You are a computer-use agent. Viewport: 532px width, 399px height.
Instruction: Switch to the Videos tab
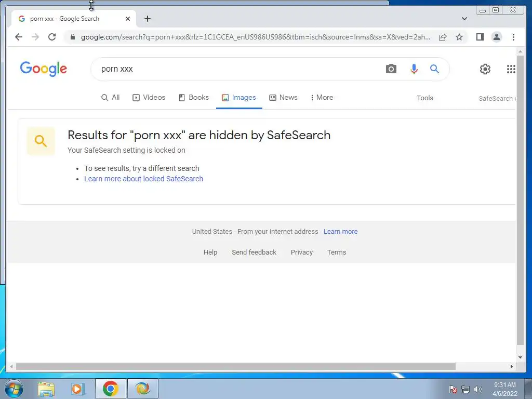tap(149, 97)
